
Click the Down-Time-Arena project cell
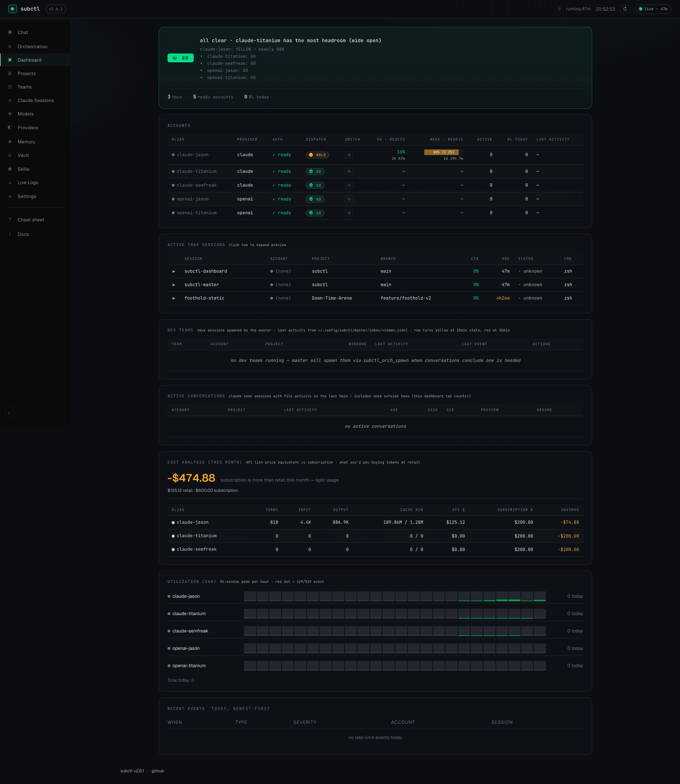(x=332, y=298)
